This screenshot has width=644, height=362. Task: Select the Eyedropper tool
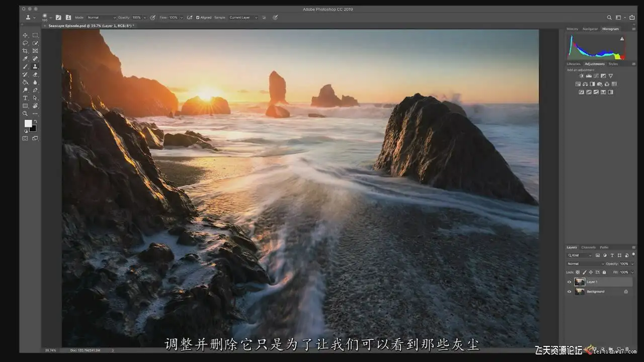click(x=25, y=59)
